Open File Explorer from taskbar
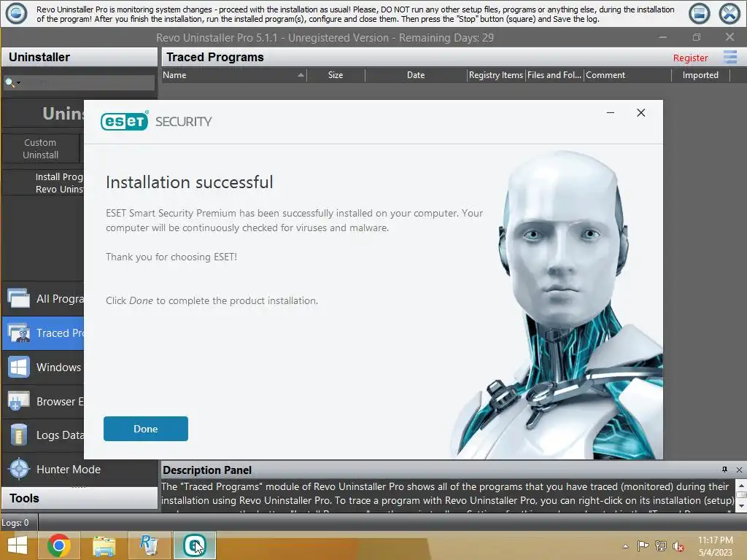The height and width of the screenshot is (560, 747). [x=104, y=545]
